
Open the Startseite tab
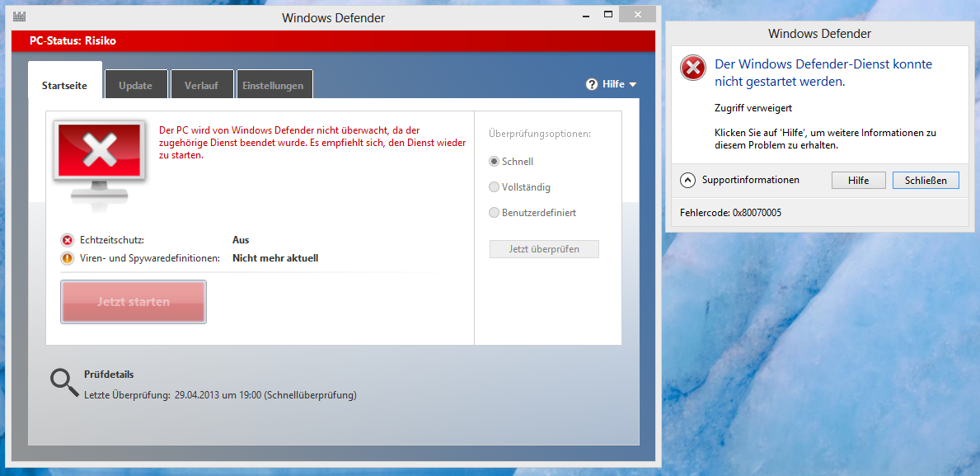pos(65,80)
